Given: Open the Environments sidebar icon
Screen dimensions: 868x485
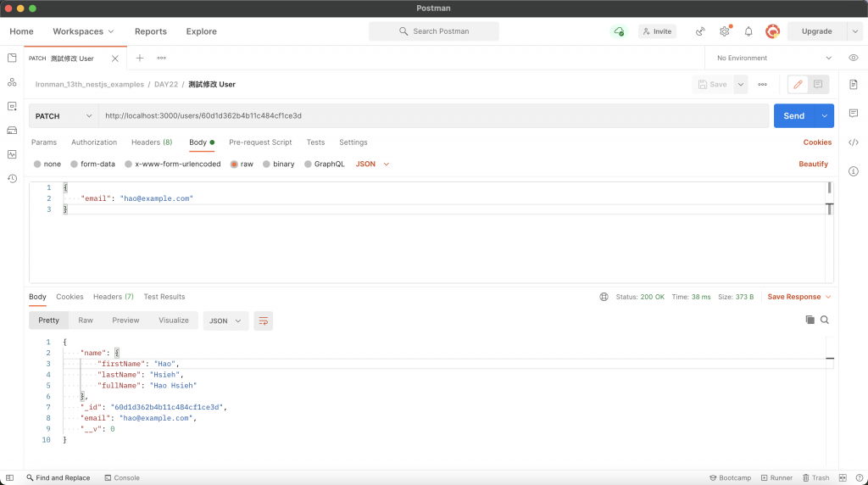Looking at the screenshot, I should [x=12, y=106].
